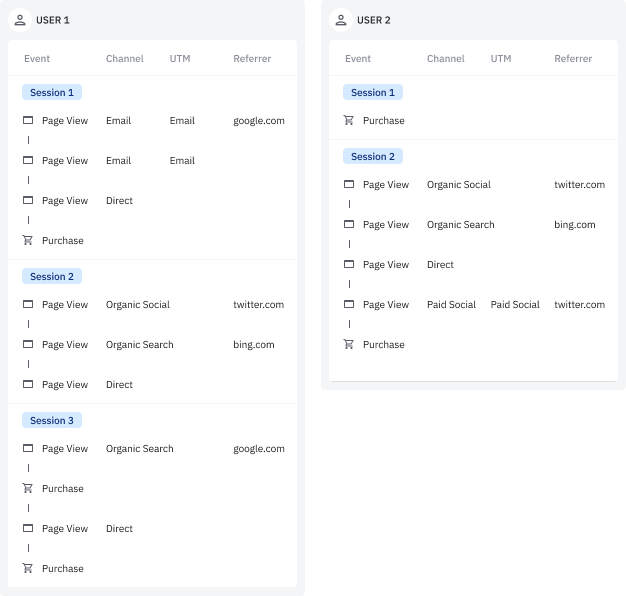Click the last cart icon in User 1 Session 3
Viewport: 626px width, 596px height.
click(28, 569)
